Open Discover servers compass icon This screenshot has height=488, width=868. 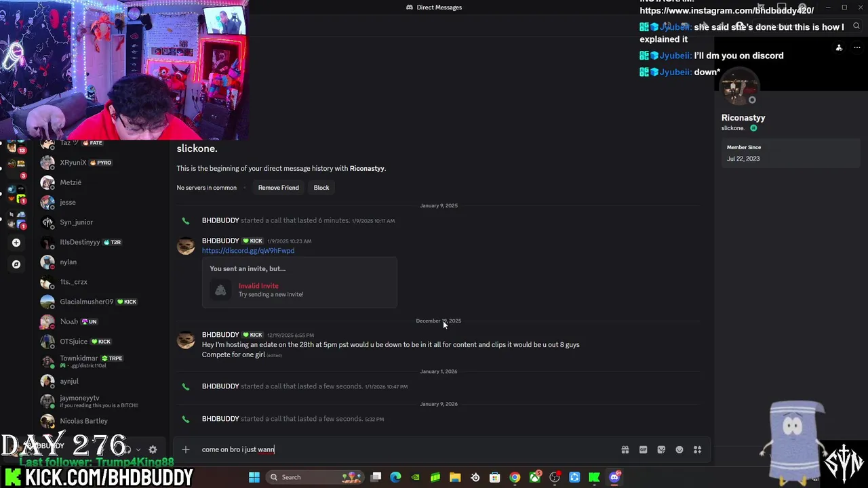point(16,264)
